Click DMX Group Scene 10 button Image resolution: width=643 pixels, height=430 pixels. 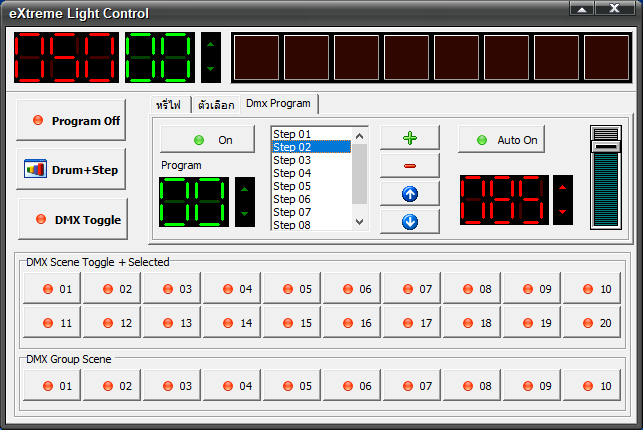(592, 386)
